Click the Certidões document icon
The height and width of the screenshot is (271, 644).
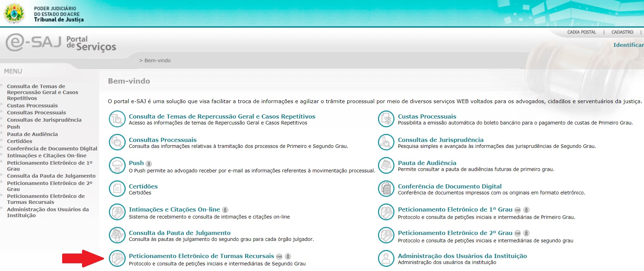117,189
